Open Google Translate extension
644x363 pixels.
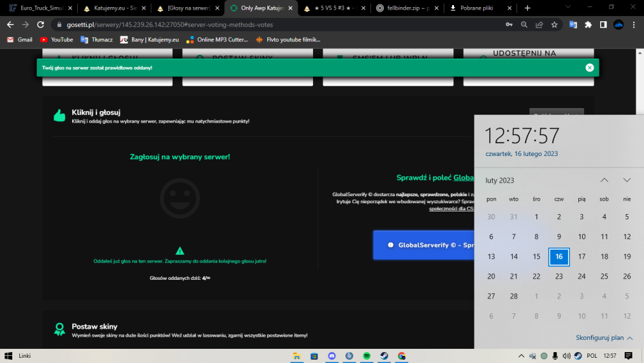coord(573,25)
